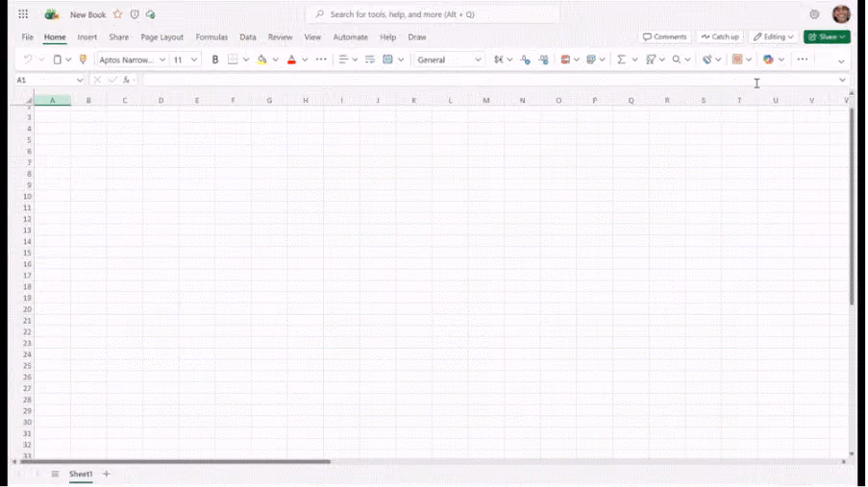This screenshot has width=868, height=487.
Task: Open more font options ellipsis
Action: pos(321,60)
